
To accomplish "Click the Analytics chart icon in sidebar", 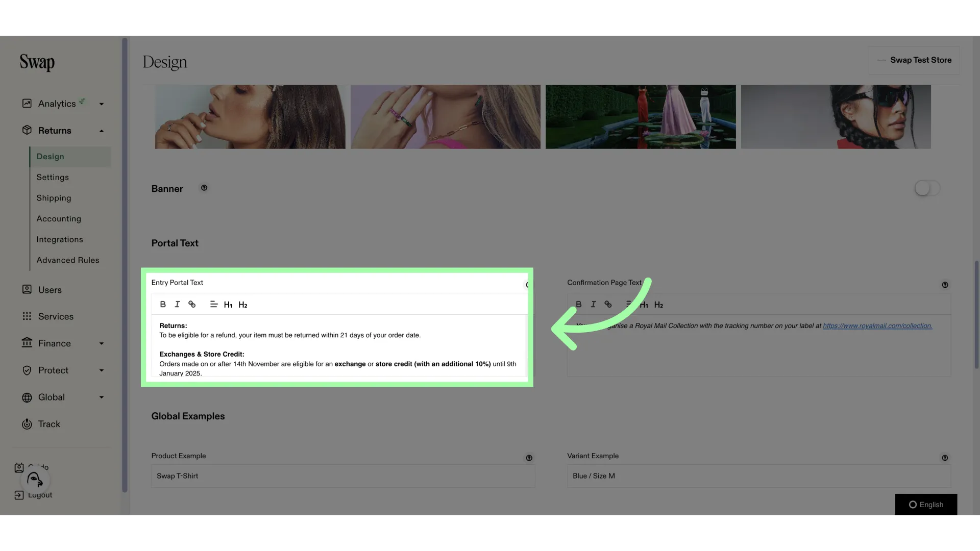I will pyautogui.click(x=27, y=104).
